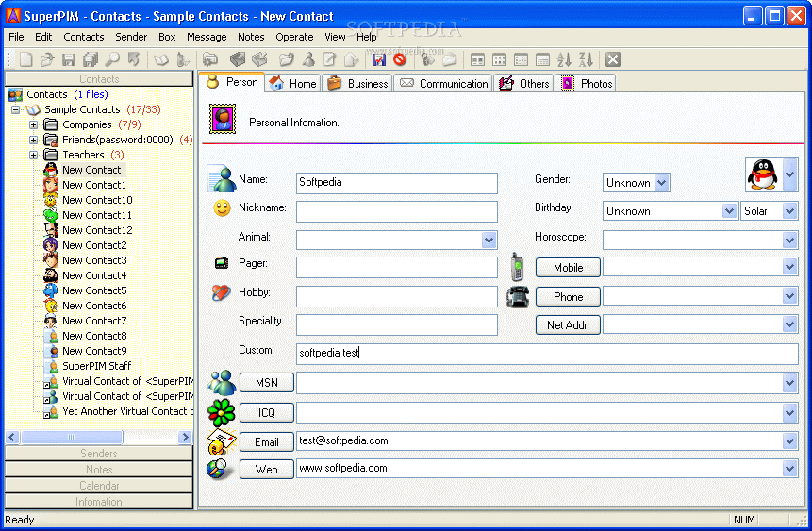Viewport: 812px width, 531px height.
Task: Click the small icons grid view icon
Action: [x=499, y=59]
